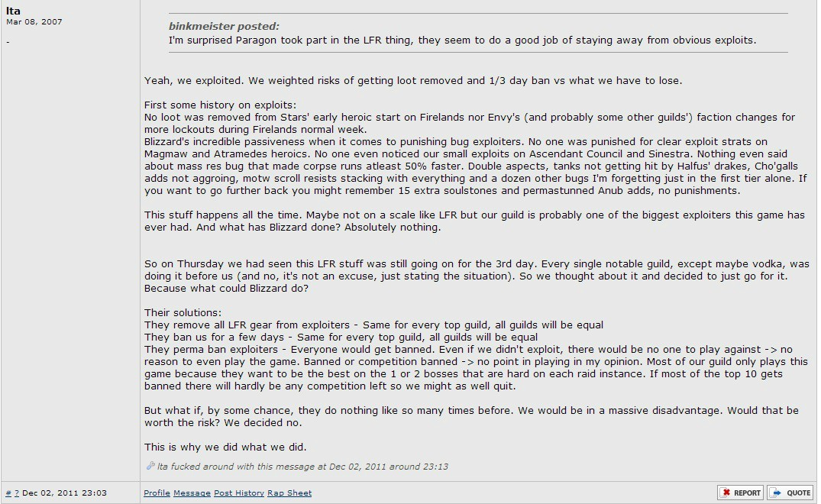Click the blue arrow Quote icon

coord(777,493)
